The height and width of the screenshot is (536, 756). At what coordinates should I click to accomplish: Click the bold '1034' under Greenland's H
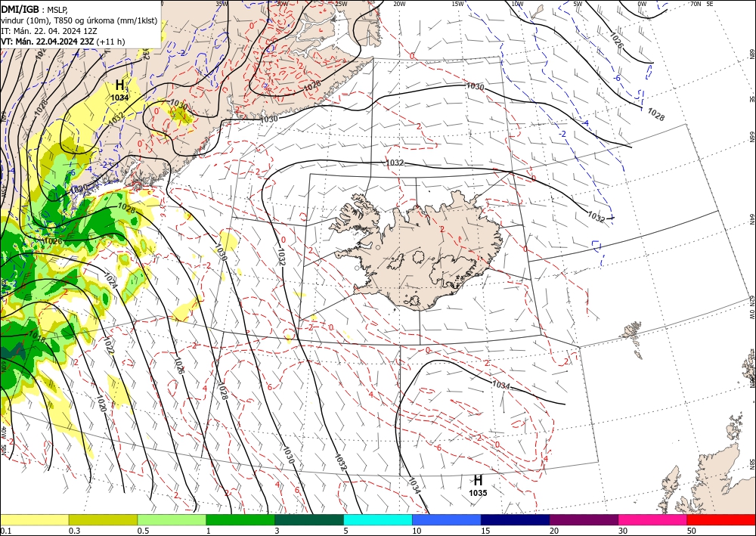pos(119,98)
